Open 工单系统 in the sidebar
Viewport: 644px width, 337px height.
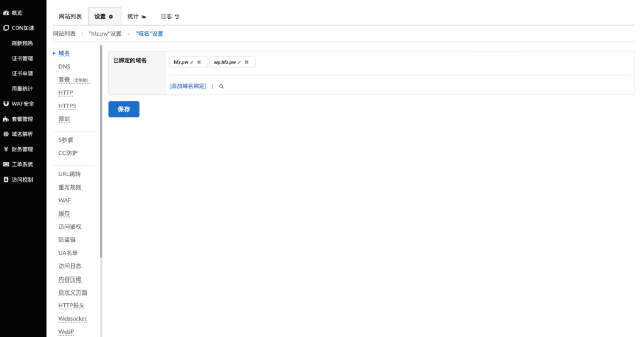click(x=22, y=164)
